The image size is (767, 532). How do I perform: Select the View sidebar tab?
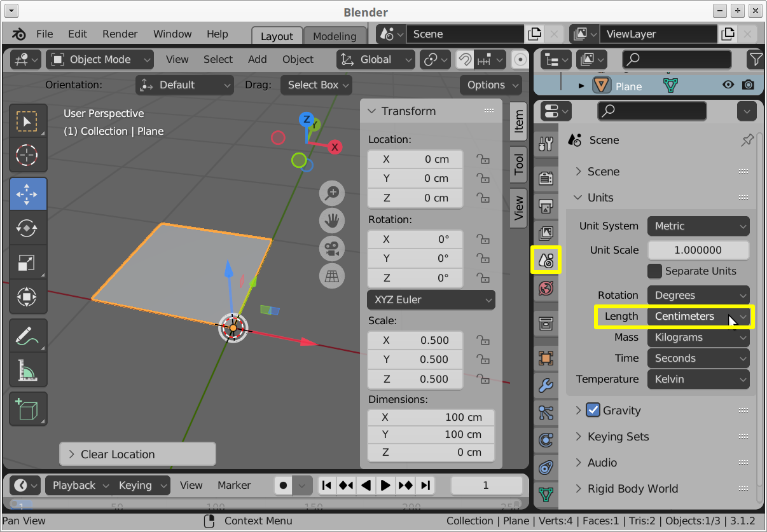tap(519, 207)
